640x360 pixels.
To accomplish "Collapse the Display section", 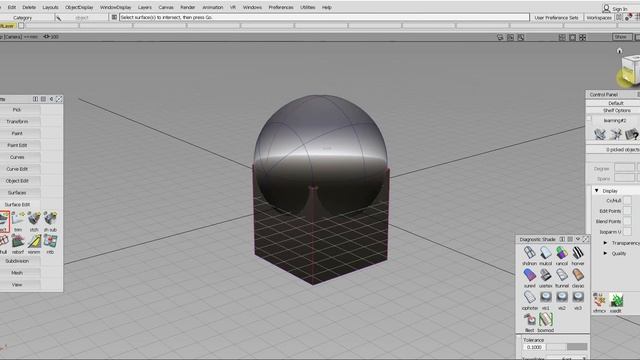I will (x=597, y=191).
